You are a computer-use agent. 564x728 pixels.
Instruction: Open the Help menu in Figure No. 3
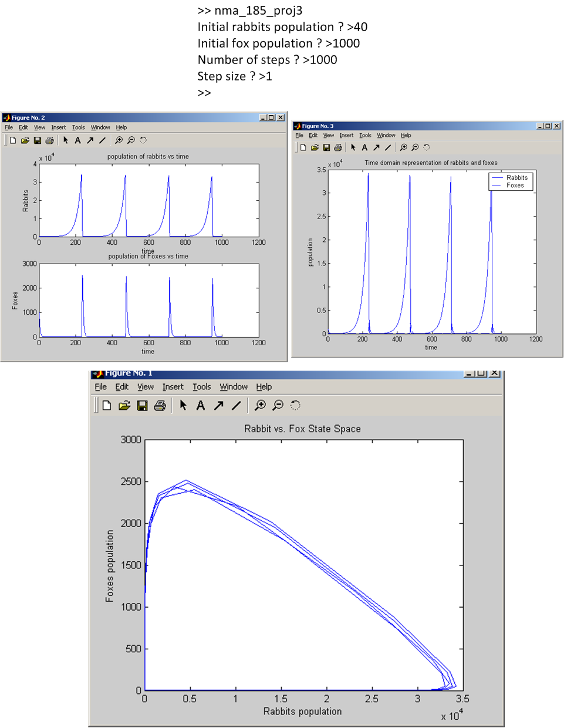coord(406,136)
